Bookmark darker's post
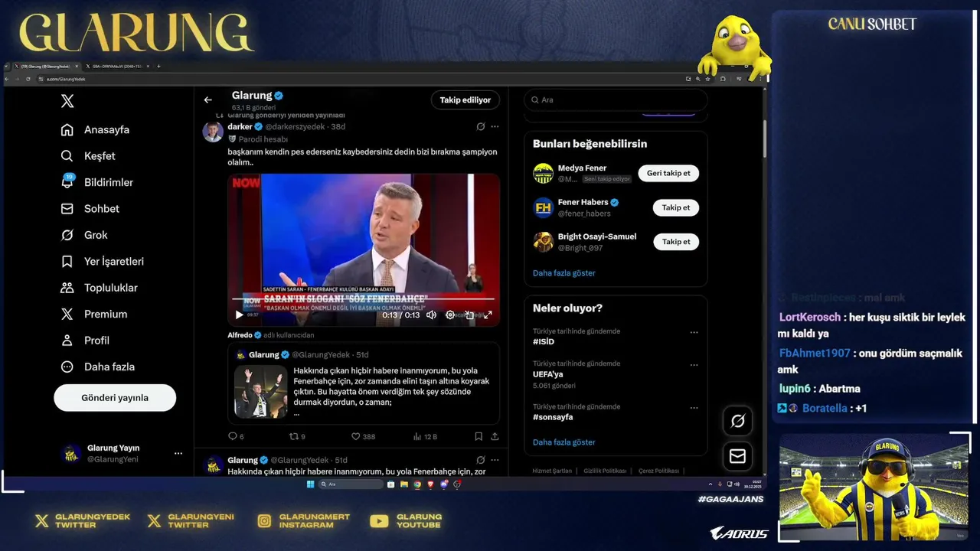Viewport: 980px width, 551px height. point(479,436)
